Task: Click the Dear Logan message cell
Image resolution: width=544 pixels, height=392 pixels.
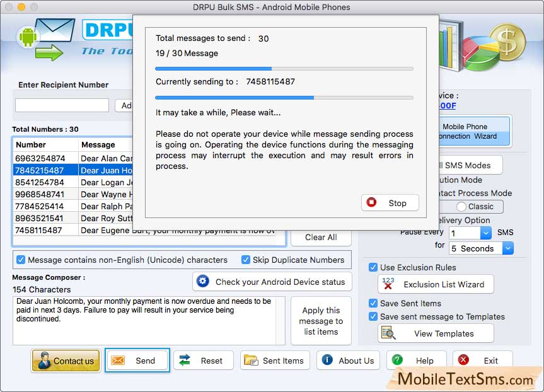Action: click(106, 182)
